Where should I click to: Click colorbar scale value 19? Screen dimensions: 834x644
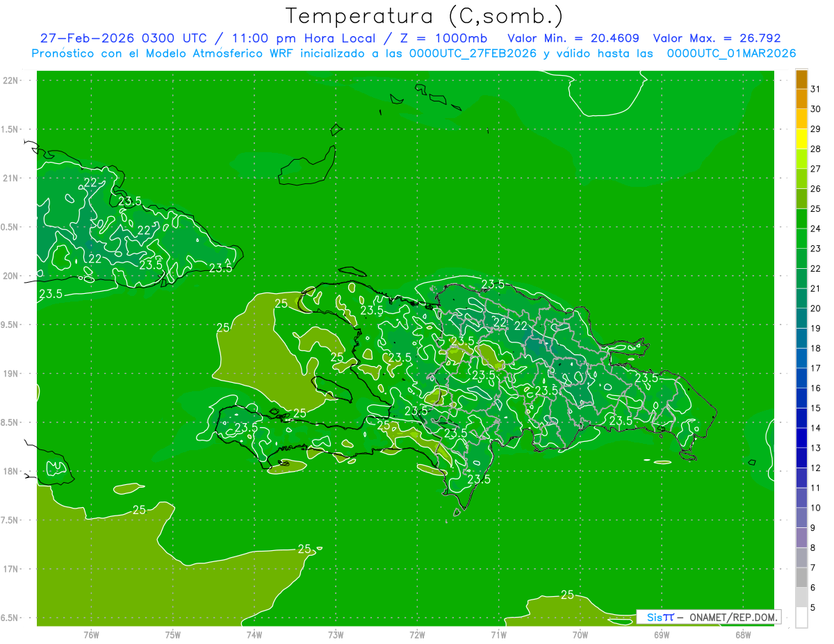tap(816, 329)
